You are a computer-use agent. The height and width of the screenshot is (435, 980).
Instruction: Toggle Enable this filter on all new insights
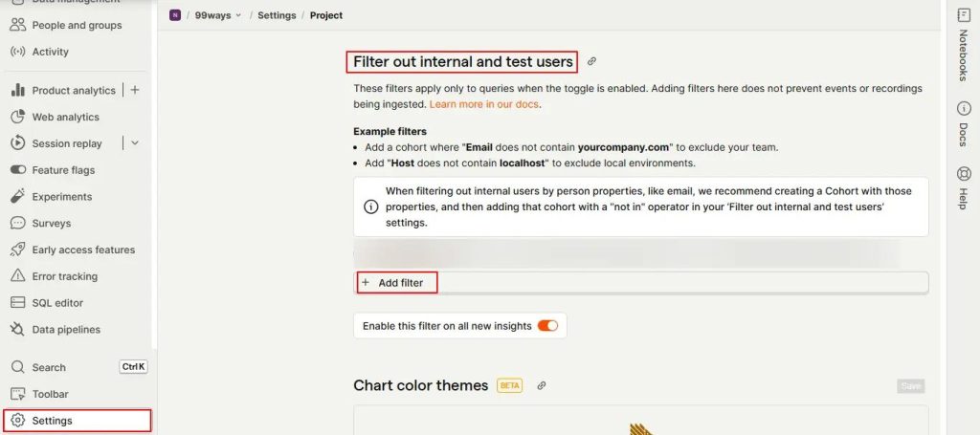pyautogui.click(x=547, y=326)
